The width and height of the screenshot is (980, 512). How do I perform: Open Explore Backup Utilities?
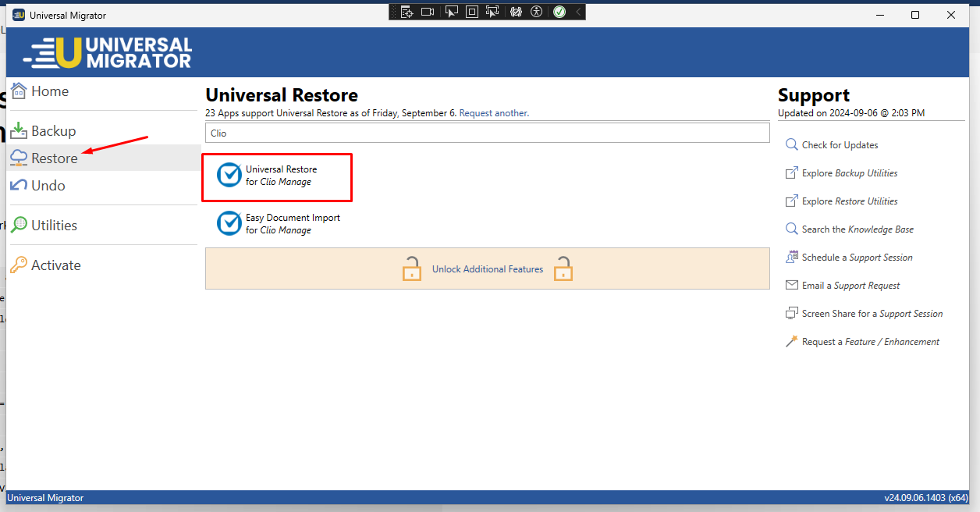pyautogui.click(x=850, y=173)
